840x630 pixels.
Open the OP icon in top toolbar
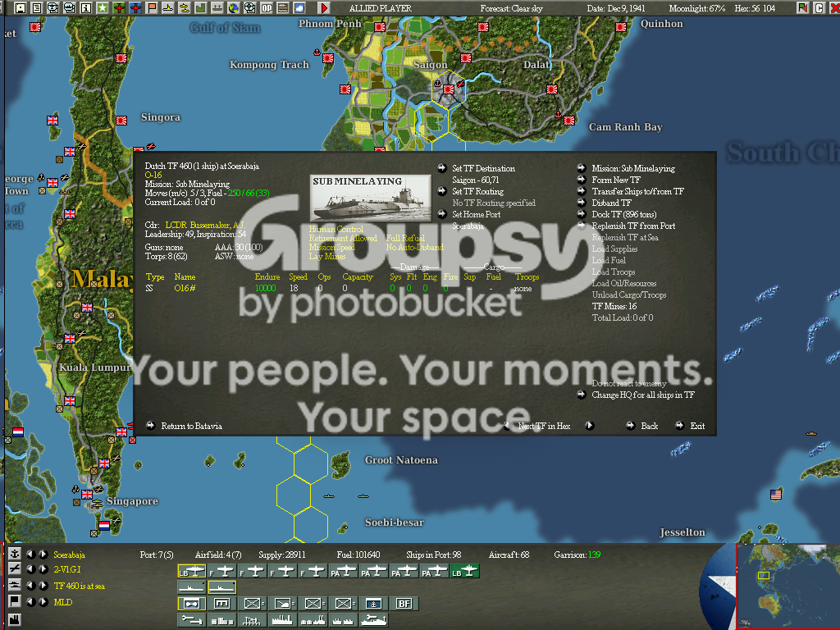pyautogui.click(x=267, y=7)
